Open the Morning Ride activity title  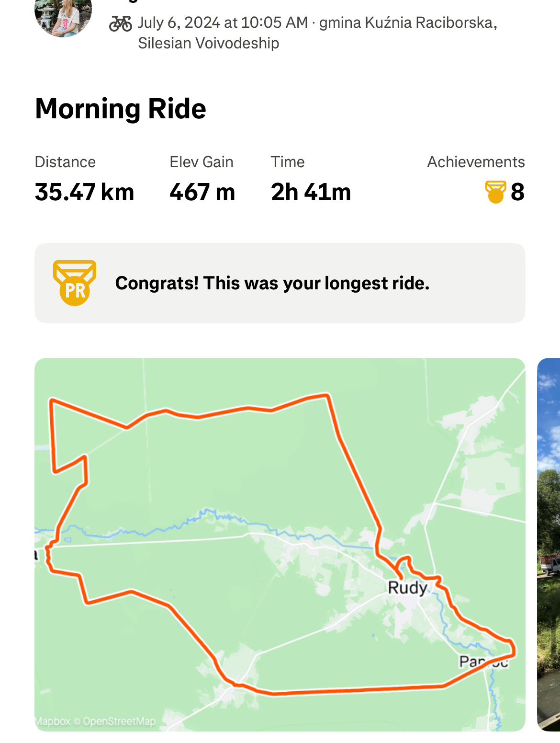[121, 109]
